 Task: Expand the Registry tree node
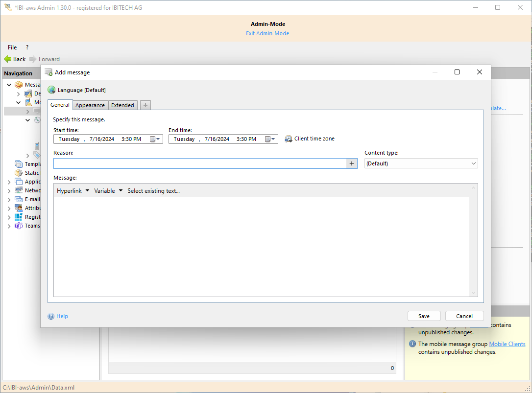pyautogui.click(x=9, y=217)
